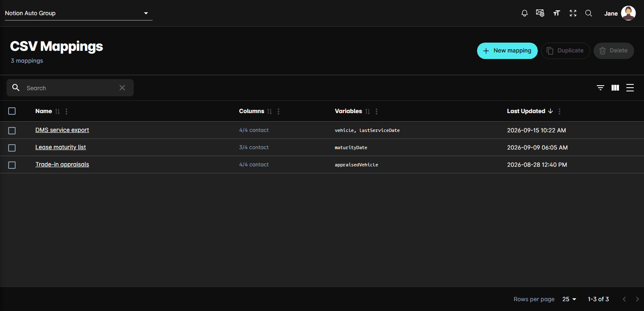Sort by Name column arrows
Screen dimensions: 644x311
57,111
